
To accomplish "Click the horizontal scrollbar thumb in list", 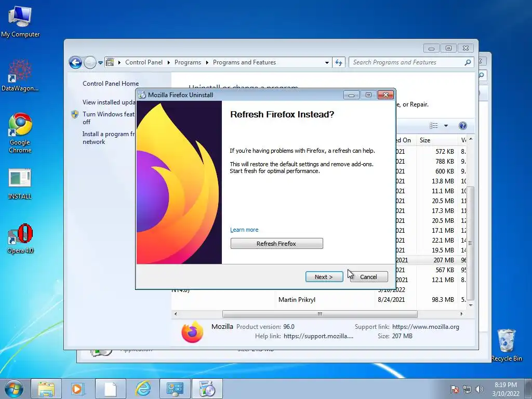I will [320, 314].
